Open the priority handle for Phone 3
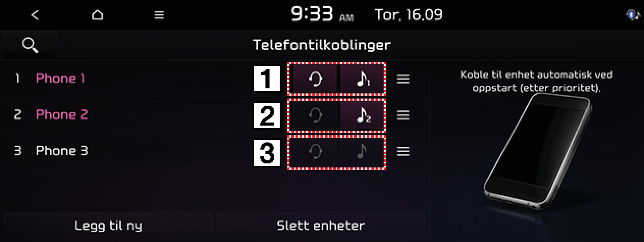This screenshot has width=644, height=242. click(x=403, y=152)
